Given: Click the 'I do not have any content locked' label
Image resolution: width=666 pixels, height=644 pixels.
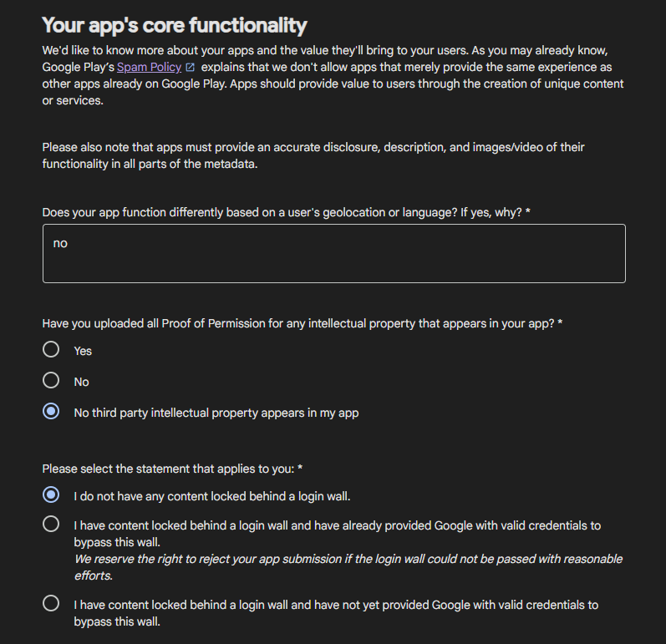Looking at the screenshot, I should pyautogui.click(x=212, y=496).
